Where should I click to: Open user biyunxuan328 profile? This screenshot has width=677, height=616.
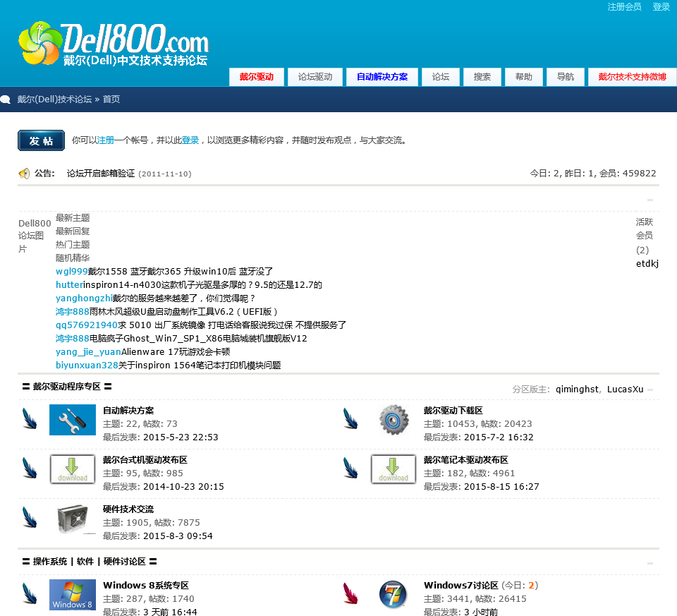(x=87, y=365)
